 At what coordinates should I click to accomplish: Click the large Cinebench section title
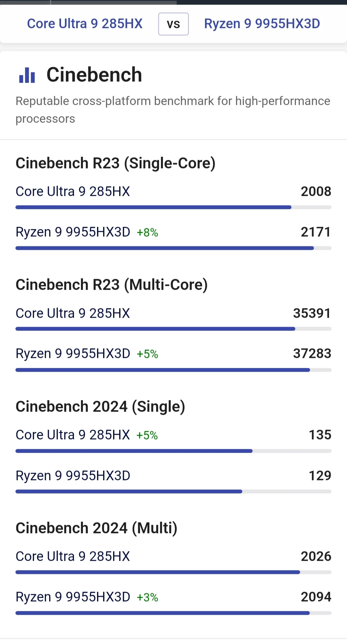pos(94,75)
